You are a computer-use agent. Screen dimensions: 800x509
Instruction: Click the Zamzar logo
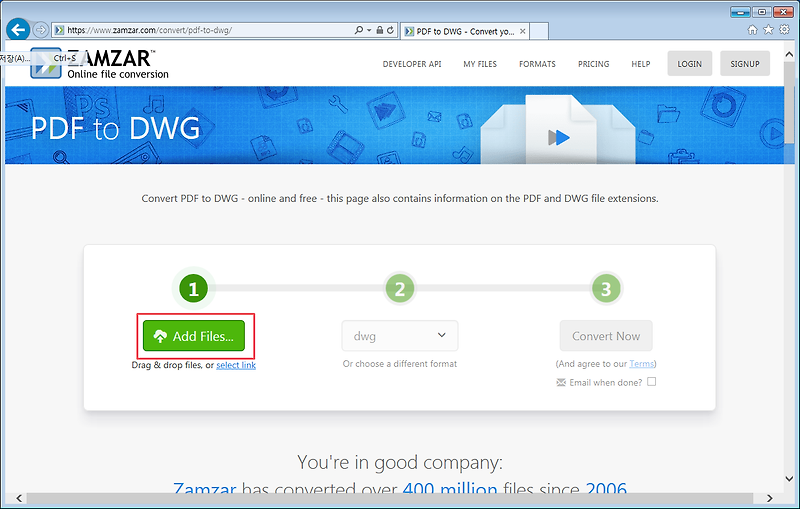pyautogui.click(x=99, y=64)
